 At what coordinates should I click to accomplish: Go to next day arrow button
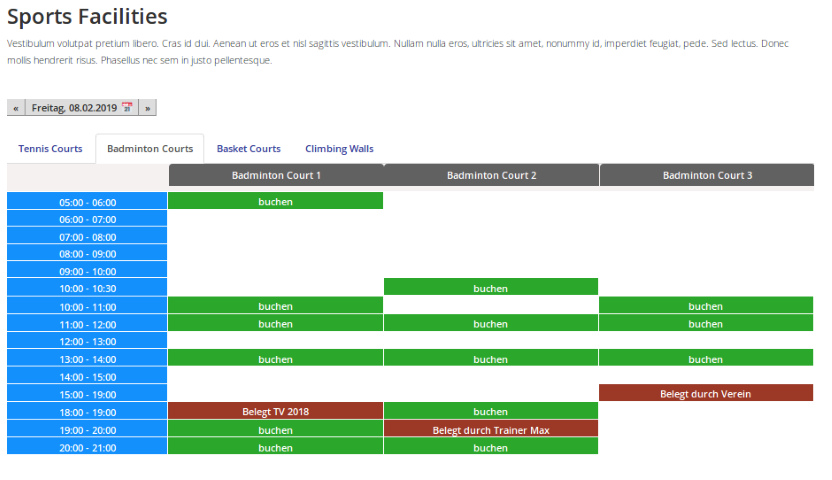pos(147,108)
